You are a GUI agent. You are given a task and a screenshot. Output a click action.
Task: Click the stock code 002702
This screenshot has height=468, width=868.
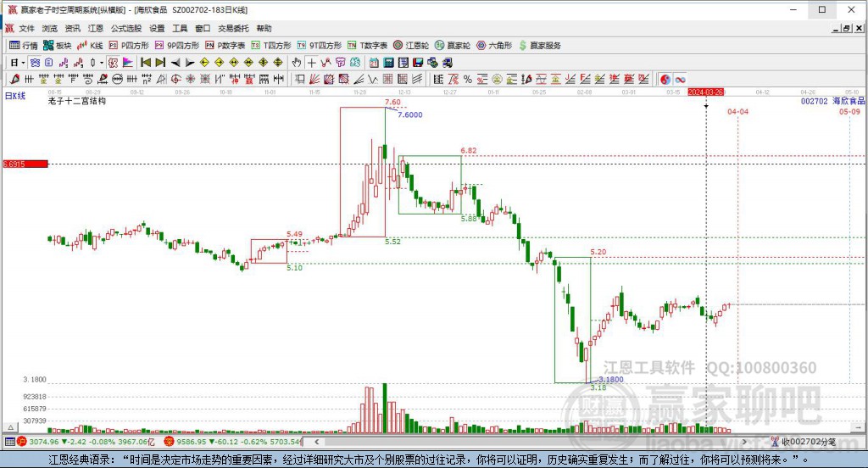(x=814, y=102)
